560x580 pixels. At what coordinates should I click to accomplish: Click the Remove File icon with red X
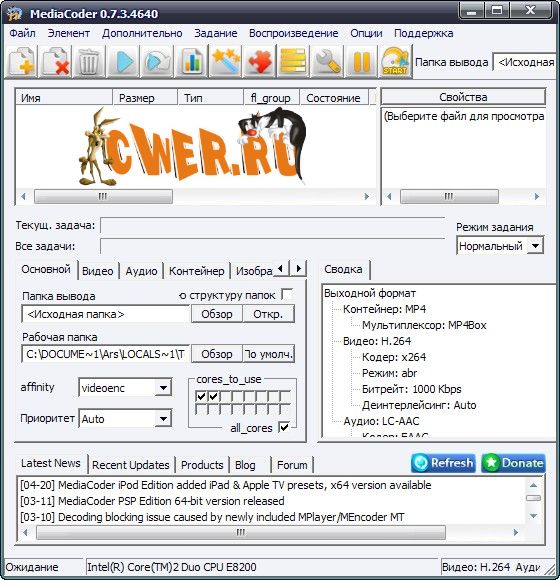55,61
